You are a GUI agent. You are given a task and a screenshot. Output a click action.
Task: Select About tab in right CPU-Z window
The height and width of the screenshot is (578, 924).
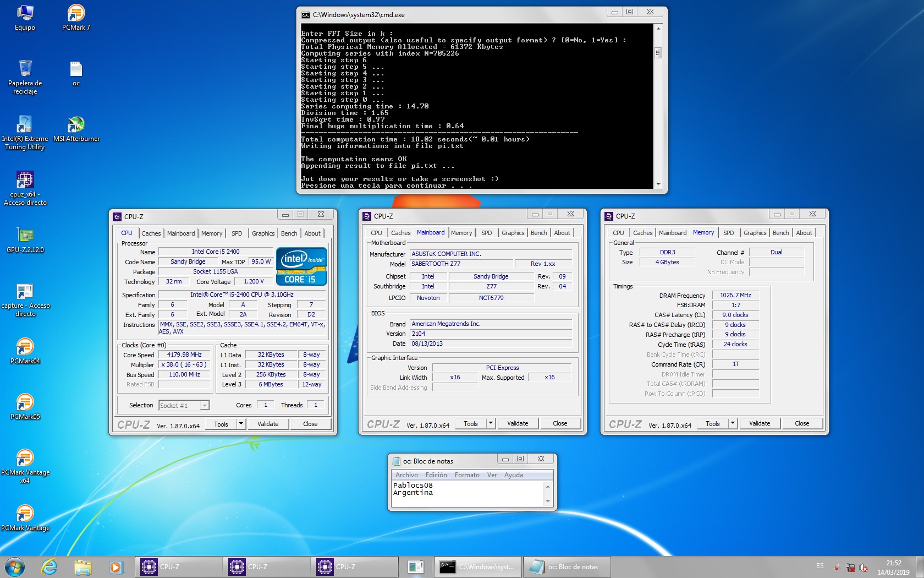click(804, 233)
